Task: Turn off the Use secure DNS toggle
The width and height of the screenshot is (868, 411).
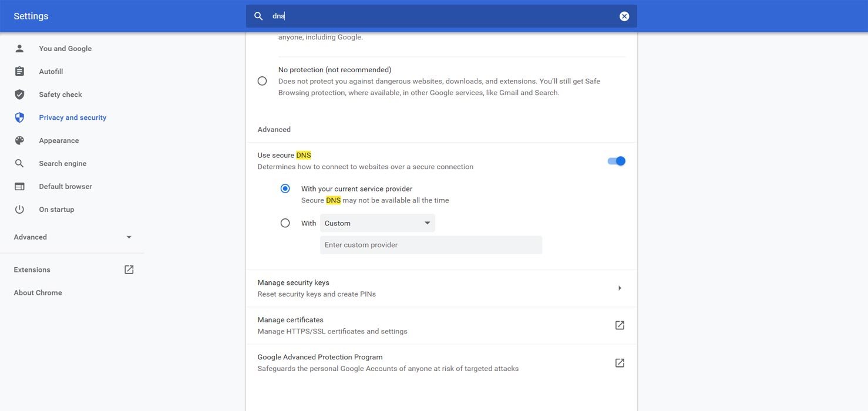Action: point(617,161)
